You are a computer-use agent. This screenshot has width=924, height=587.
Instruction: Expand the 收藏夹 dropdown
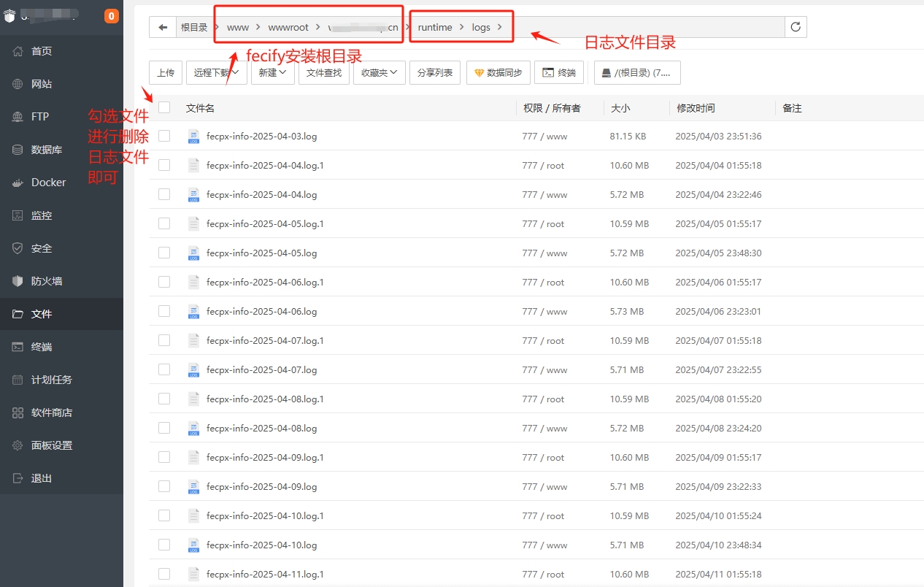379,73
